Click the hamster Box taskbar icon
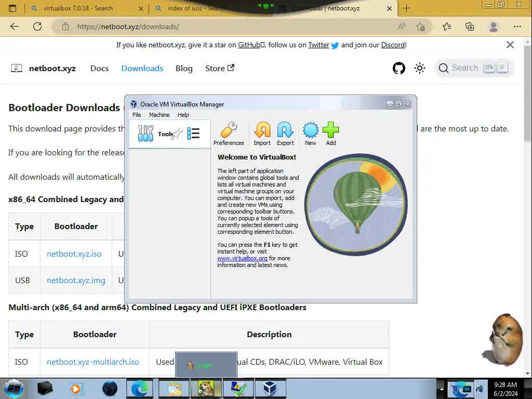The width and height of the screenshot is (532, 399). (x=206, y=389)
